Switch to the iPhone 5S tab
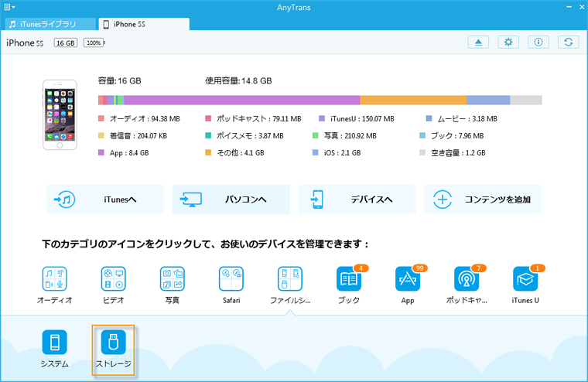Screen dimensions: 588x382 (x=145, y=24)
